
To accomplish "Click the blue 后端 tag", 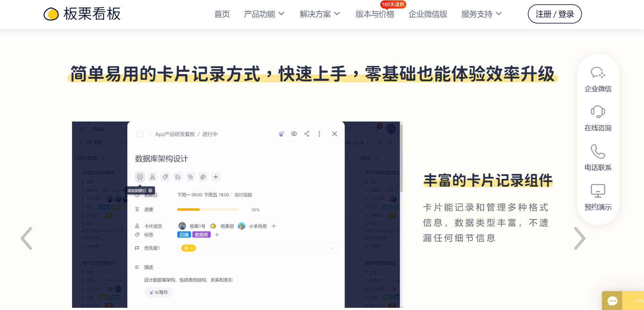I will [184, 235].
